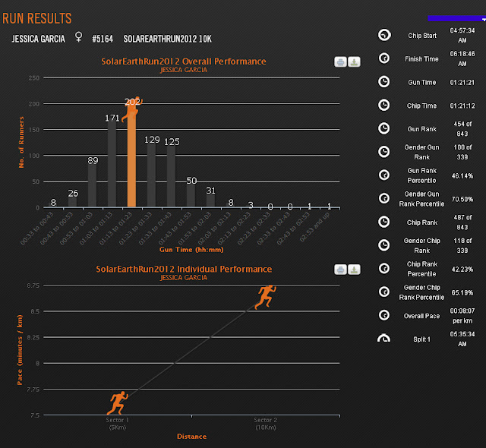
Task: Click the Gender Chip Rank value 118 of 339
Action: pos(462,245)
